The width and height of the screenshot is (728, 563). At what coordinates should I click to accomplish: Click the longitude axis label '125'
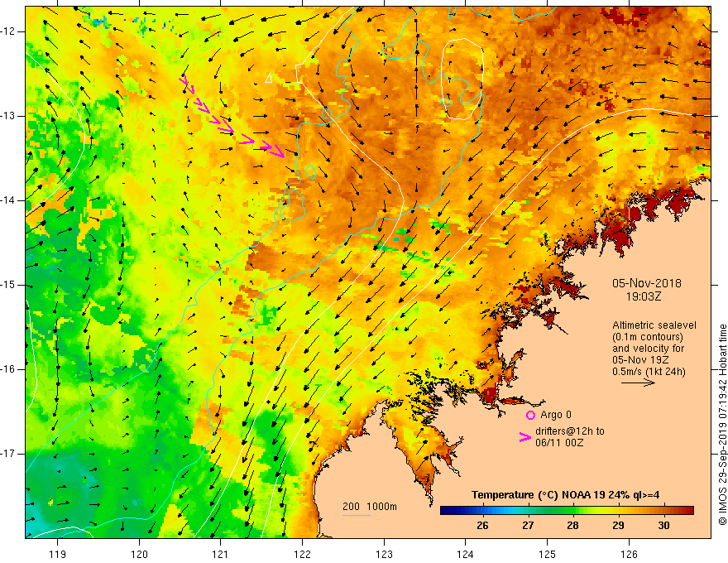coord(548,554)
